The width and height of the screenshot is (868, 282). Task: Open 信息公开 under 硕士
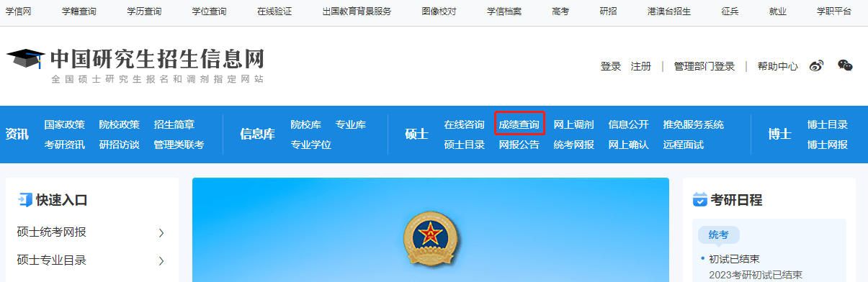(629, 124)
